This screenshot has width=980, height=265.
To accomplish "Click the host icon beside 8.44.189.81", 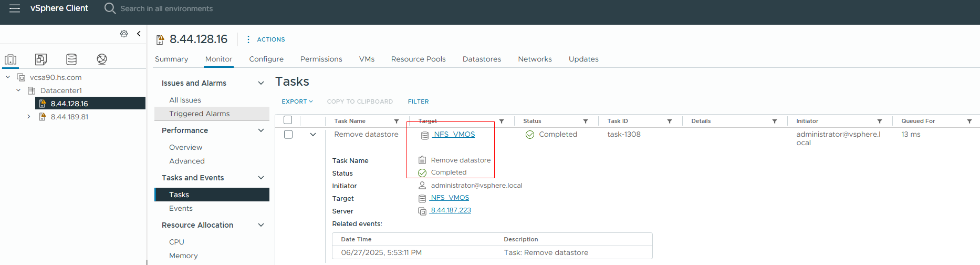I will coord(43,117).
